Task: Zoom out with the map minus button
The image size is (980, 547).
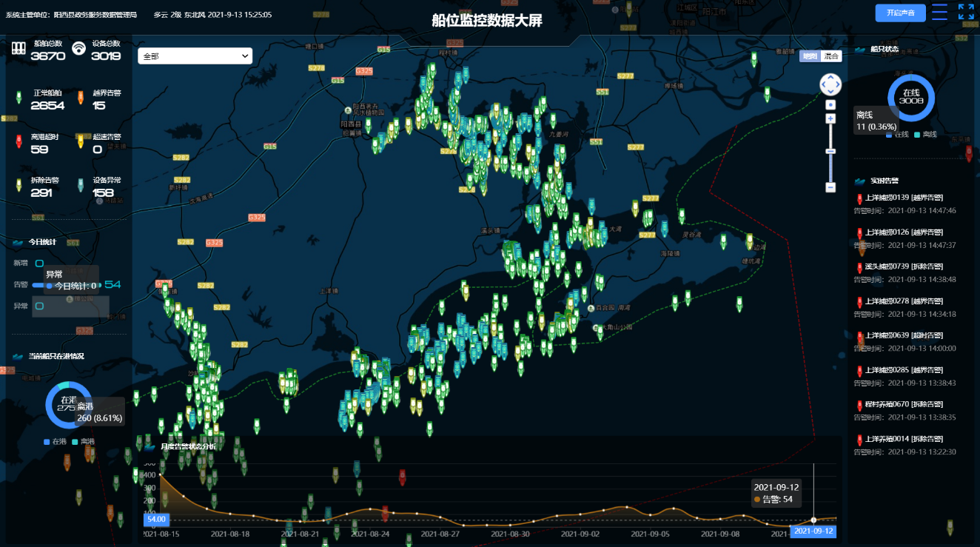Action: [x=830, y=187]
